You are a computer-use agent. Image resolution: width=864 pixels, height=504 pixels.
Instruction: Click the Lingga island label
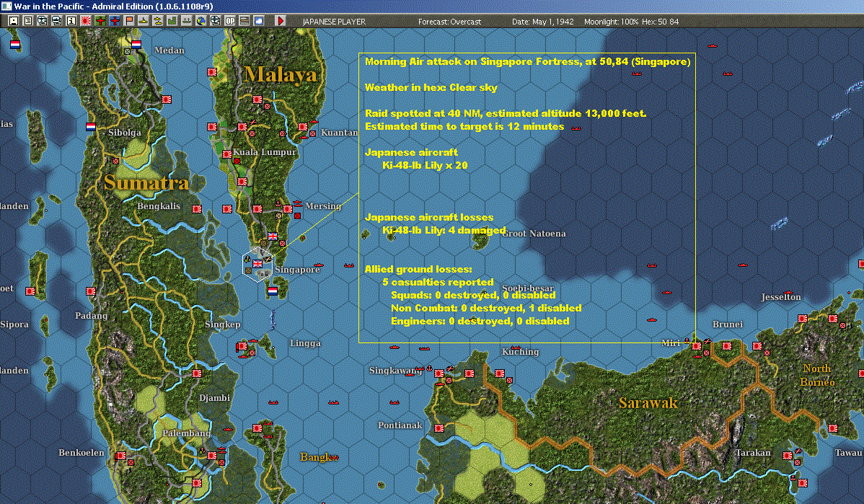(305, 343)
